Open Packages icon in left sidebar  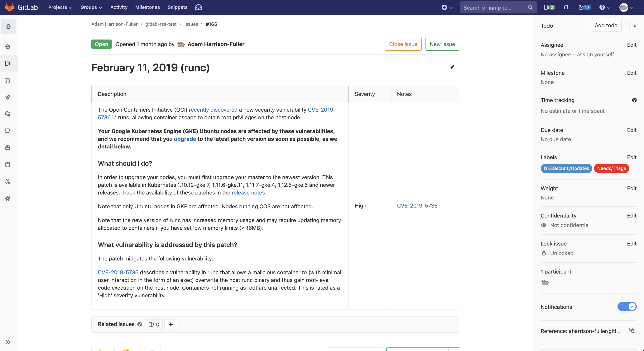point(8,148)
